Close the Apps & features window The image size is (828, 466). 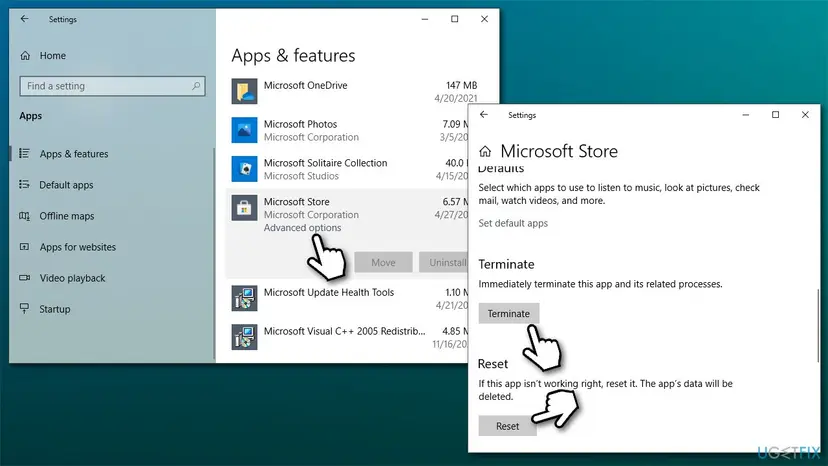484,19
